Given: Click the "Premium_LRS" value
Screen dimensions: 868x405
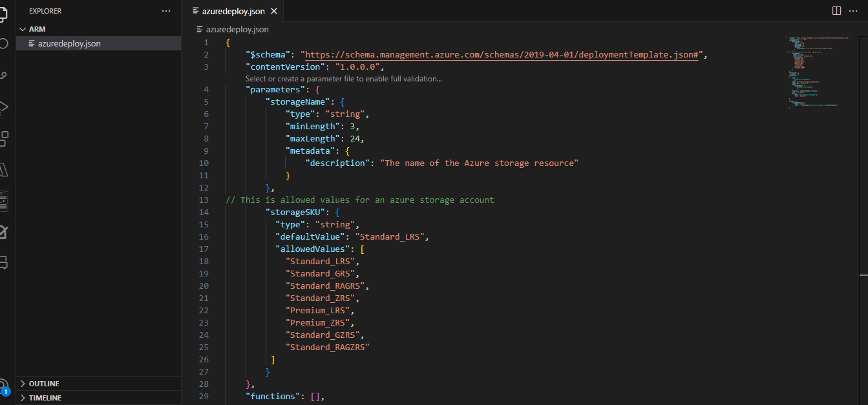Looking at the screenshot, I should 317,311.
